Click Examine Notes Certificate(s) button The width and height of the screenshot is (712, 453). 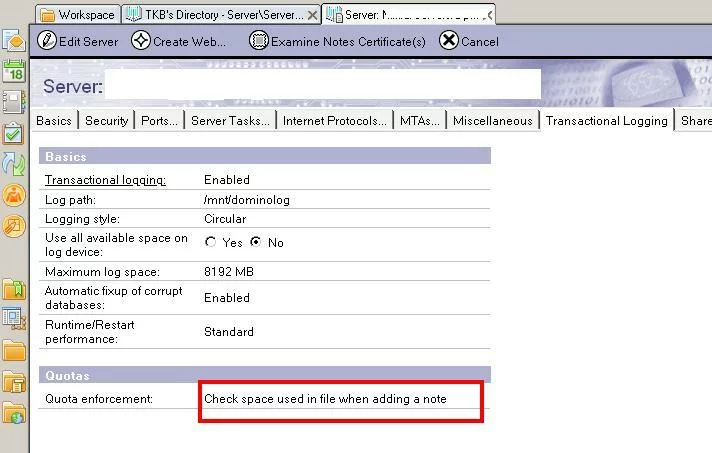coord(338,42)
